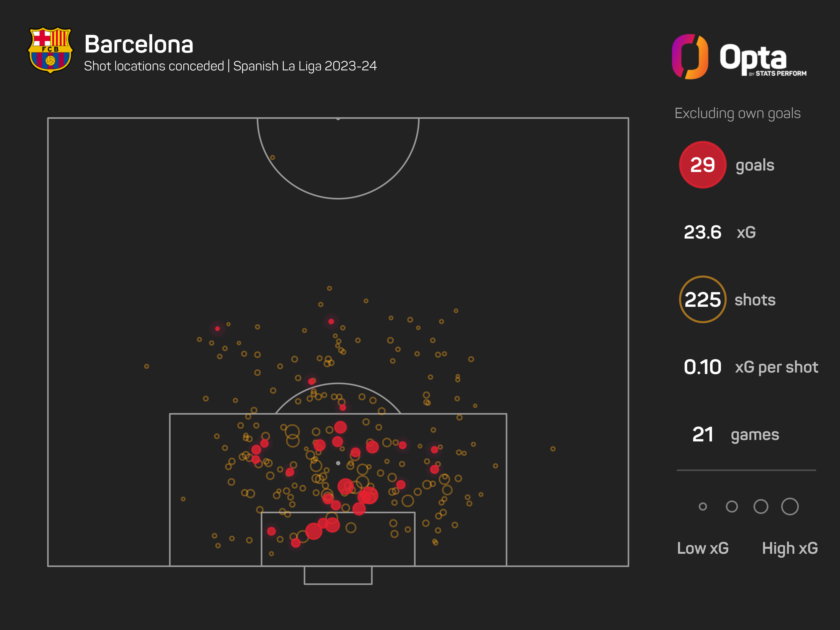840x630 pixels.
Task: Click the gold-ringed 225 shots circle
Action: coord(702,300)
